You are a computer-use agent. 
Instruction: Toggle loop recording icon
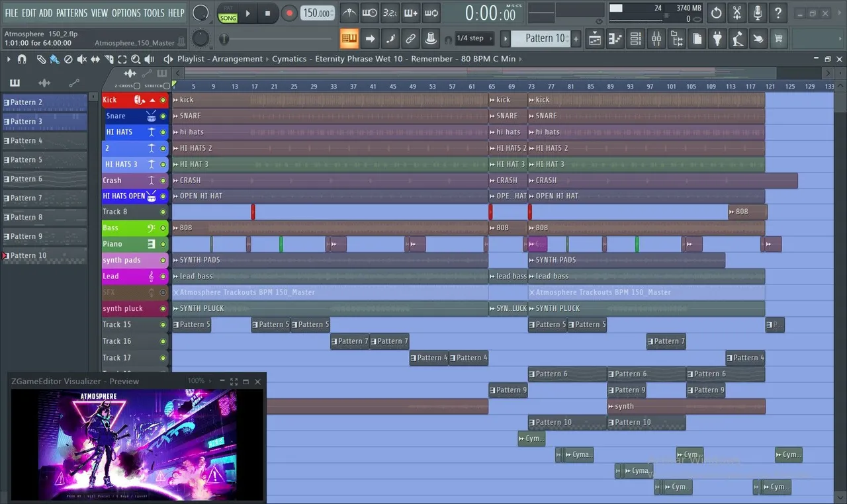pyautogui.click(x=431, y=13)
